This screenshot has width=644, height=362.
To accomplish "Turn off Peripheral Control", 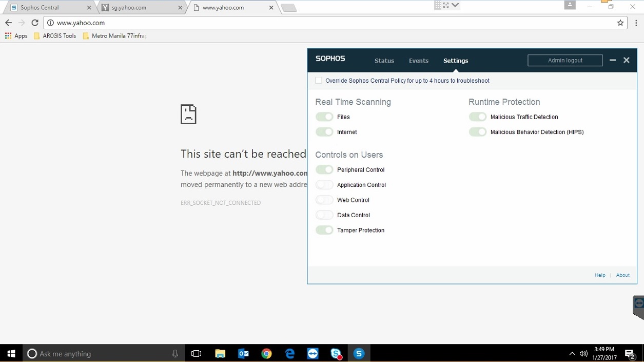I will 324,170.
